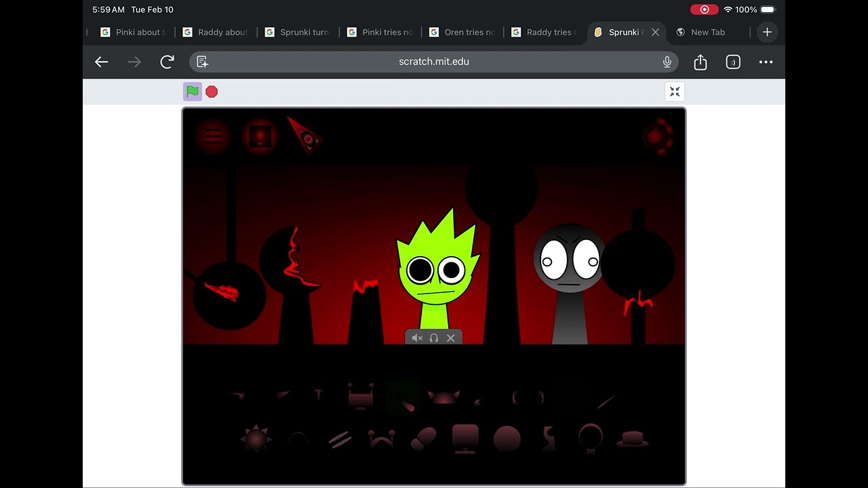This screenshot has width=868, height=488.
Task: Remove the green character with the X
Action: [x=451, y=338]
